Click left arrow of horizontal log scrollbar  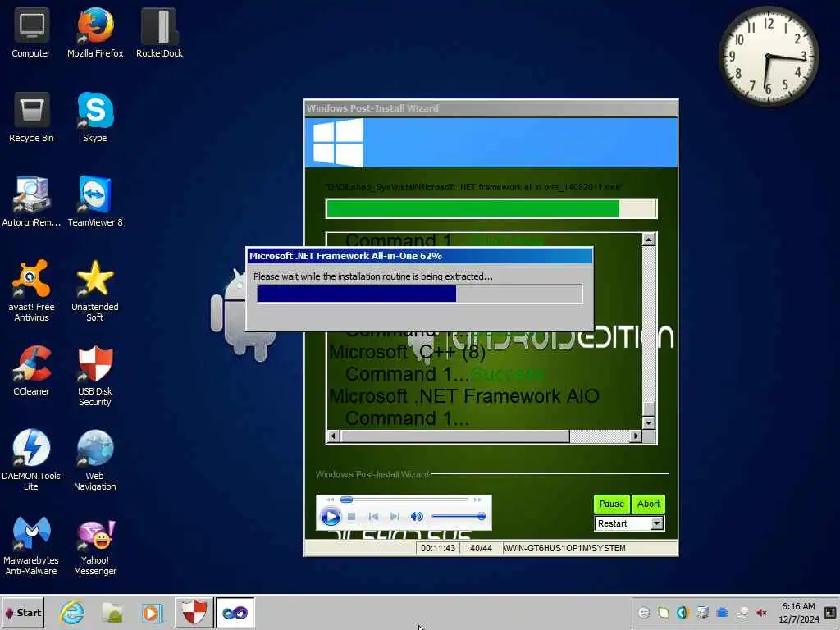pos(333,436)
